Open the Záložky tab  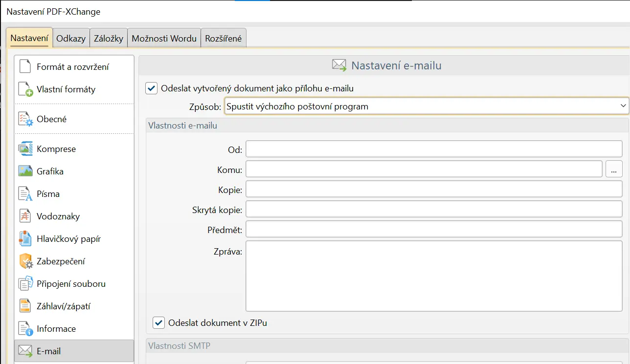click(109, 39)
